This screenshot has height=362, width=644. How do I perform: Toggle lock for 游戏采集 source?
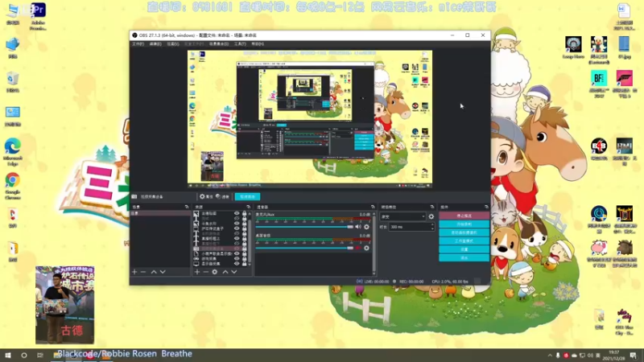(245, 258)
